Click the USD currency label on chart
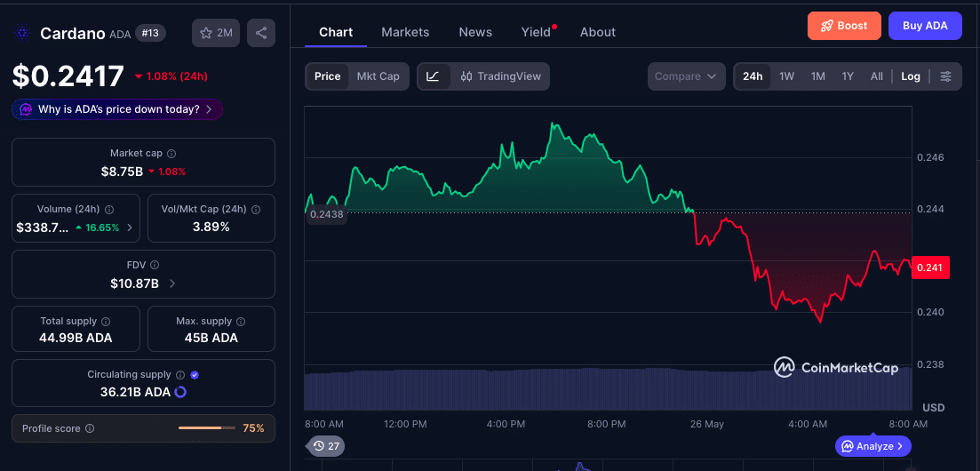The width and height of the screenshot is (980, 471). pos(934,408)
